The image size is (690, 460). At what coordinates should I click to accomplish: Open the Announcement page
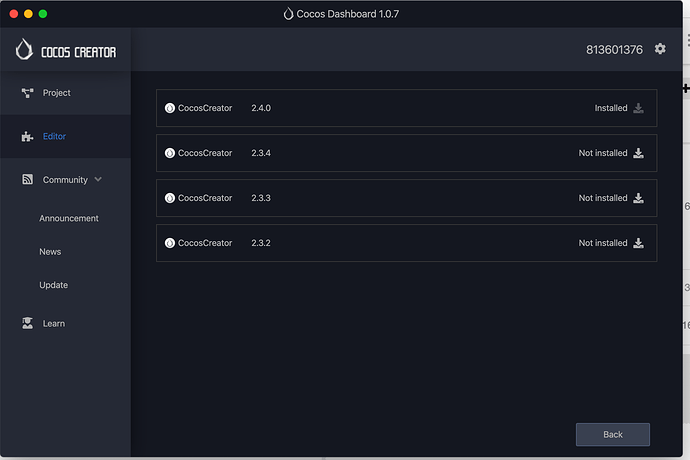click(69, 218)
